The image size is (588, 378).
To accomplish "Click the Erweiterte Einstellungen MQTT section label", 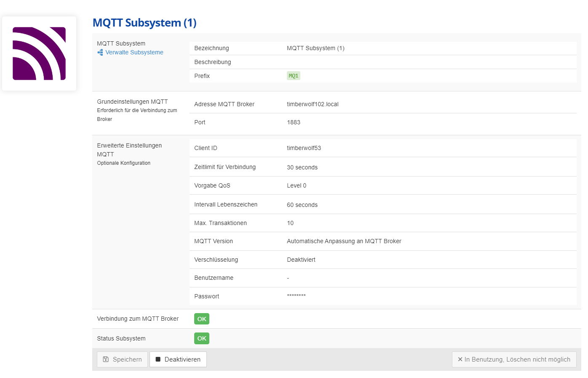I will pos(129,150).
